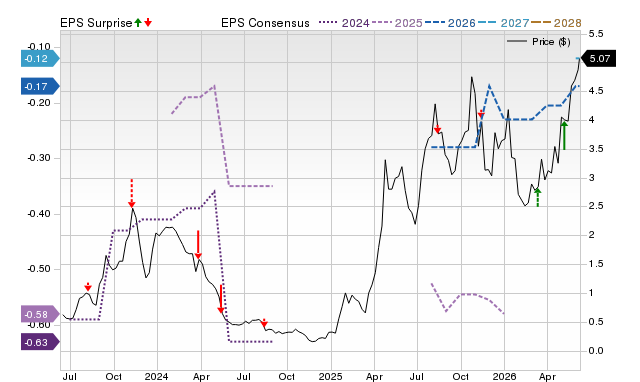This screenshot has width=640, height=382.
Task: Click the small red surprise arrow near Aug 2024
Action: (x=264, y=323)
